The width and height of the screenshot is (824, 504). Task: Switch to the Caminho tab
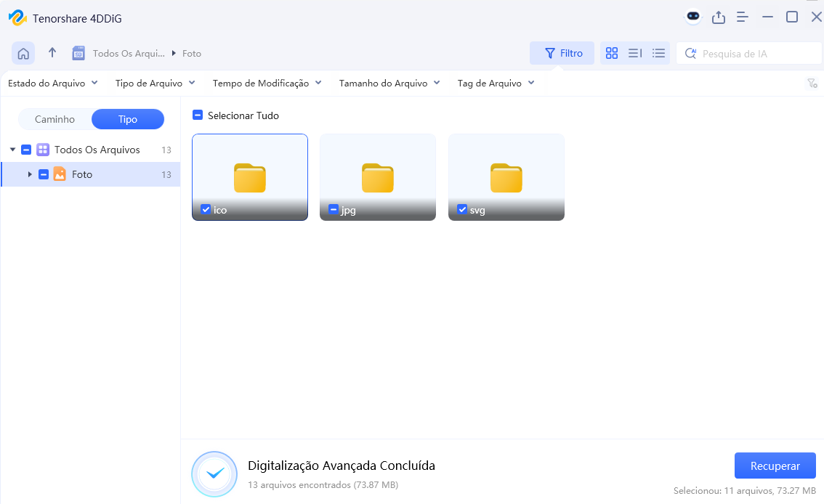55,119
